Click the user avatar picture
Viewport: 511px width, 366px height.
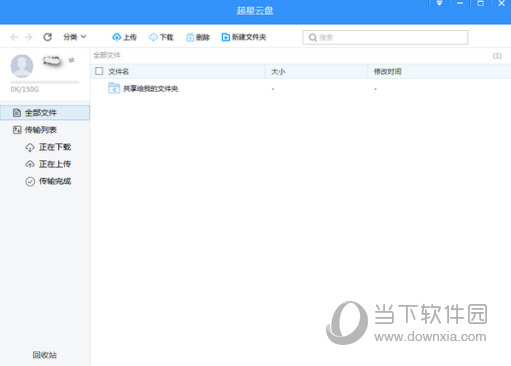22,66
